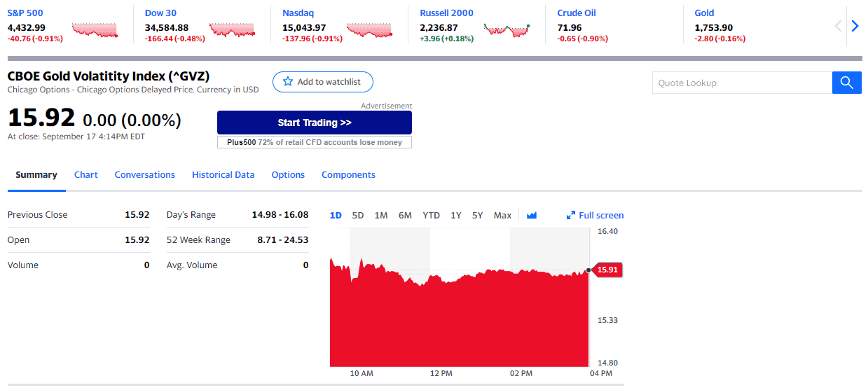Click the Full screen expand icon
Screen dimensions: 868x390
[x=571, y=216]
